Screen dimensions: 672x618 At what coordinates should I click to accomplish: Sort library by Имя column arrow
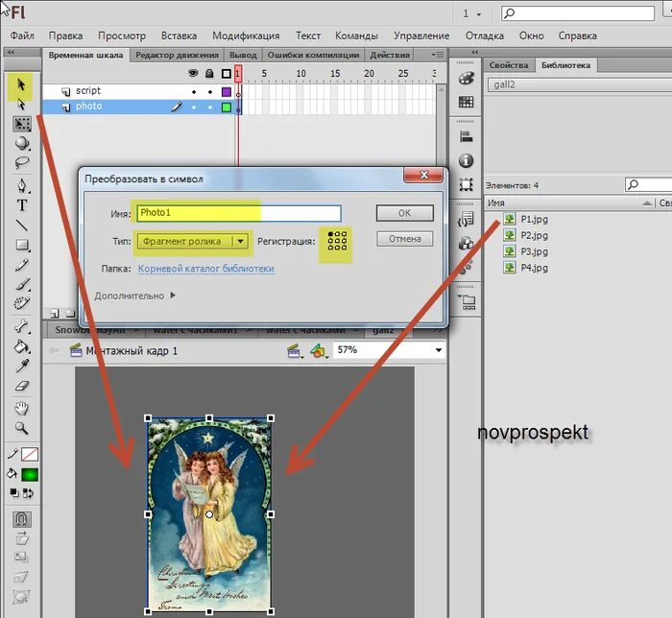(647, 203)
